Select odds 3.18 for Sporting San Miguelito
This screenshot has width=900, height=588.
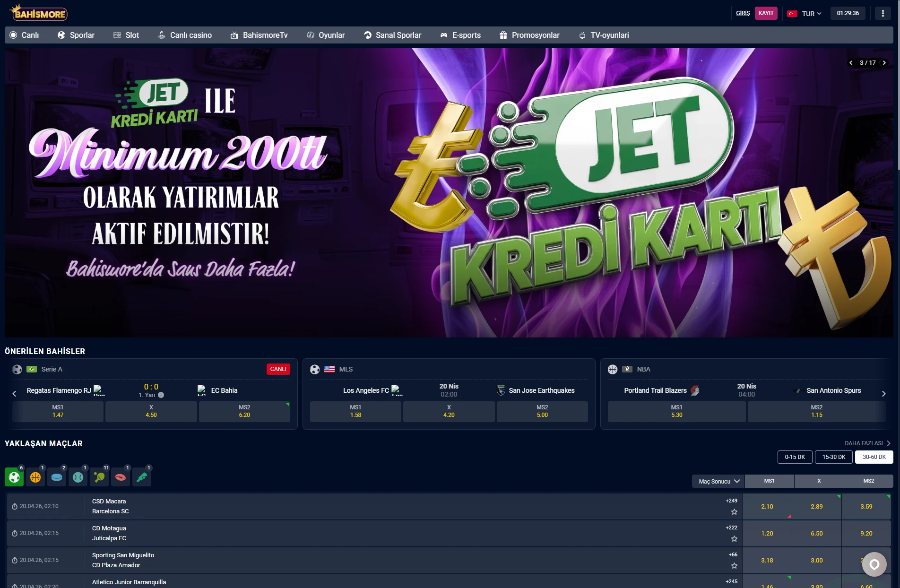click(x=767, y=561)
